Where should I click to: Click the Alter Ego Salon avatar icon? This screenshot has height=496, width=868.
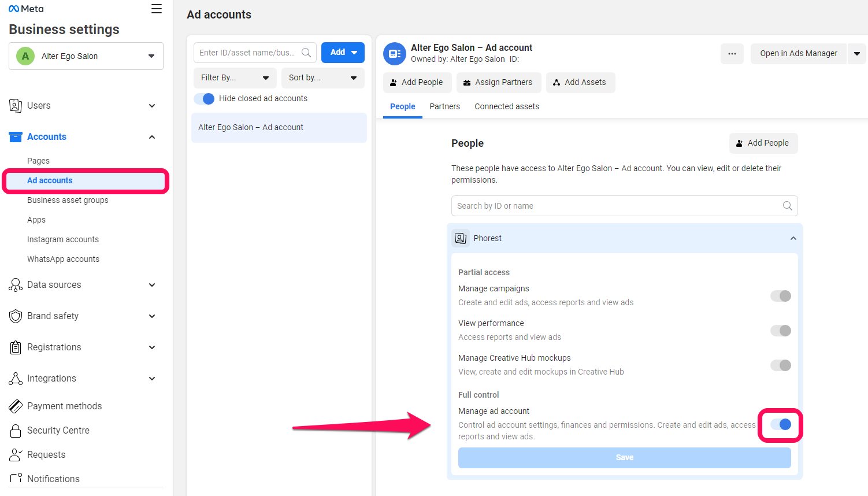point(25,56)
